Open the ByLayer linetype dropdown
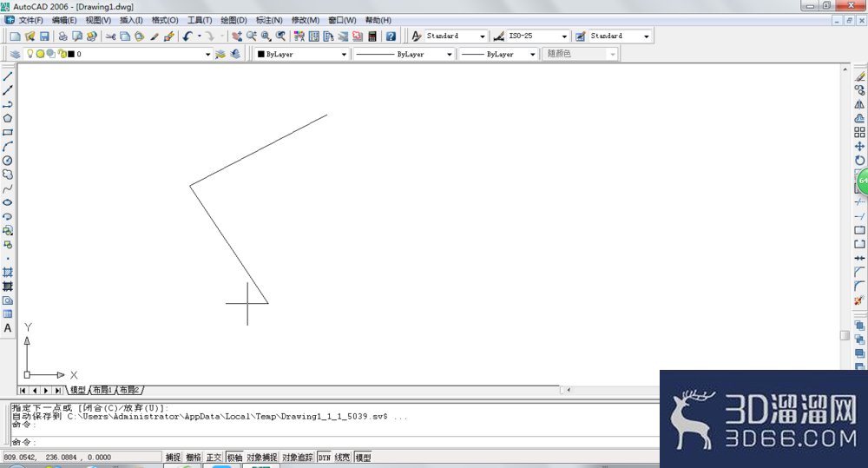The image size is (868, 468). [x=404, y=55]
